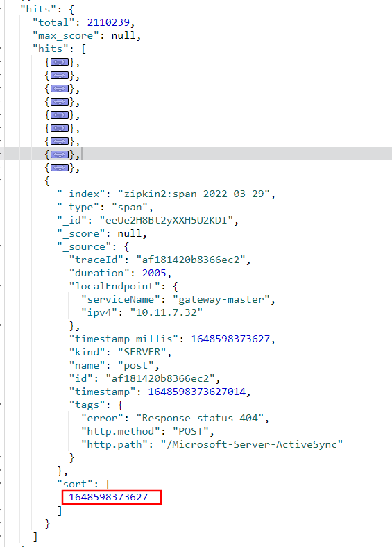Expand the last folded hit before the open object

[x=60, y=168]
